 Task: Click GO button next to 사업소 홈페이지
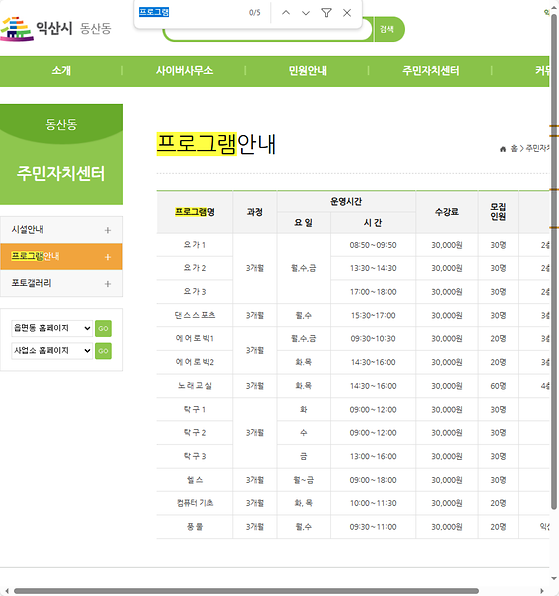coord(103,351)
